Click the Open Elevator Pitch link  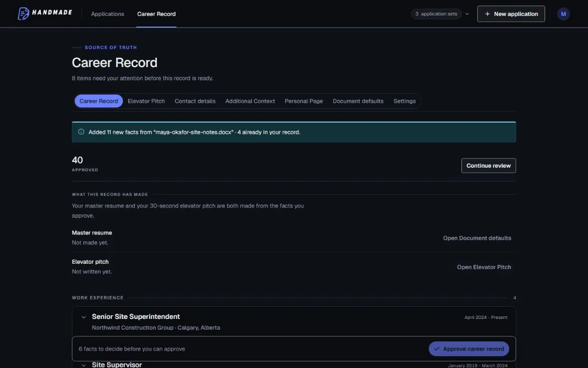point(484,267)
